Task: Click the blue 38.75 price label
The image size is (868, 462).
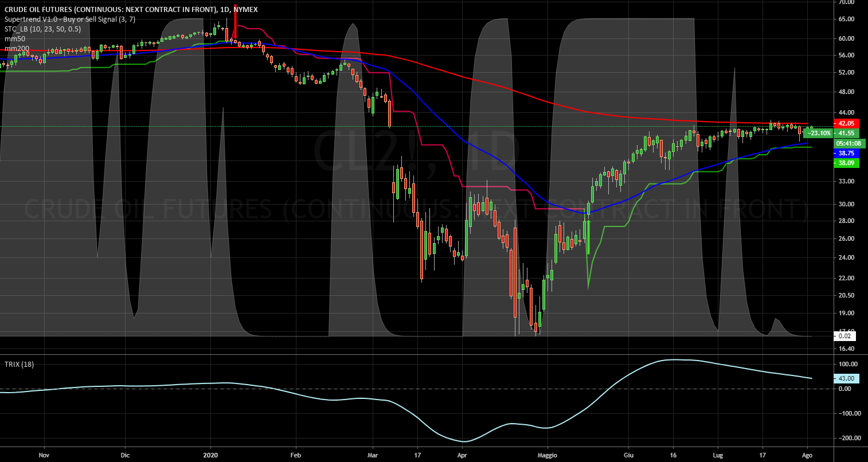Action: pos(845,154)
